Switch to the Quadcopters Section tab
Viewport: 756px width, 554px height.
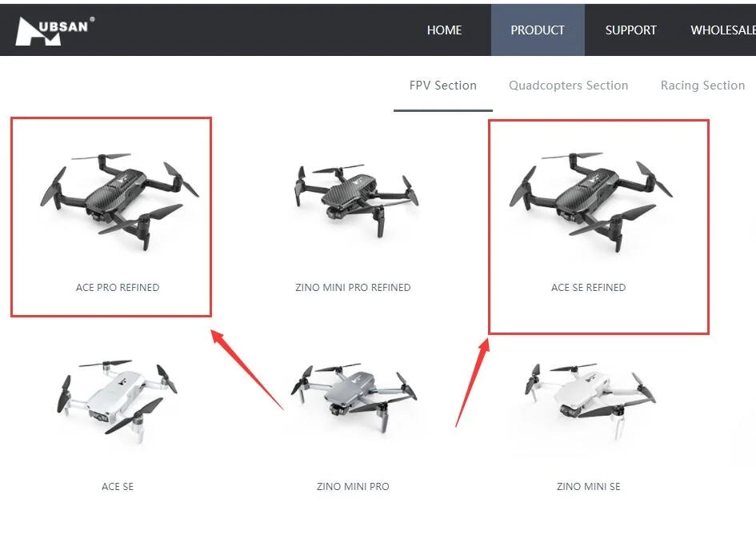click(569, 86)
